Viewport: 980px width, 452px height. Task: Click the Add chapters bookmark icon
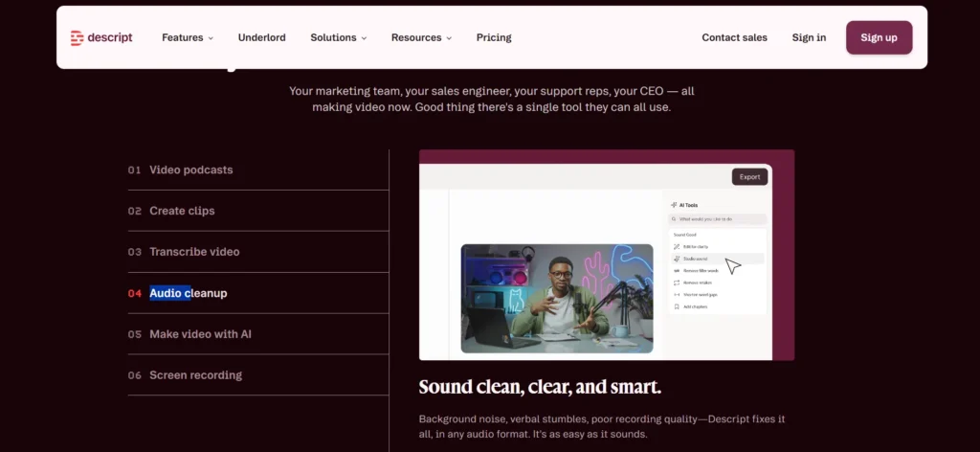point(677,307)
